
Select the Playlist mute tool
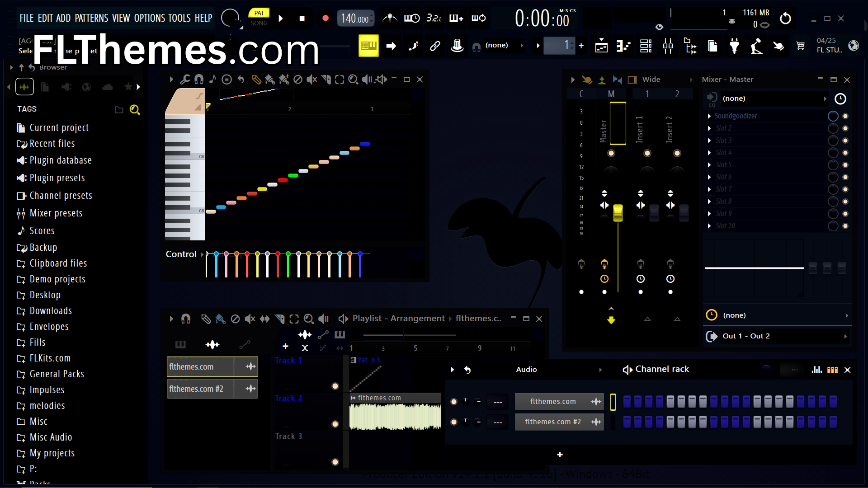[x=250, y=319]
